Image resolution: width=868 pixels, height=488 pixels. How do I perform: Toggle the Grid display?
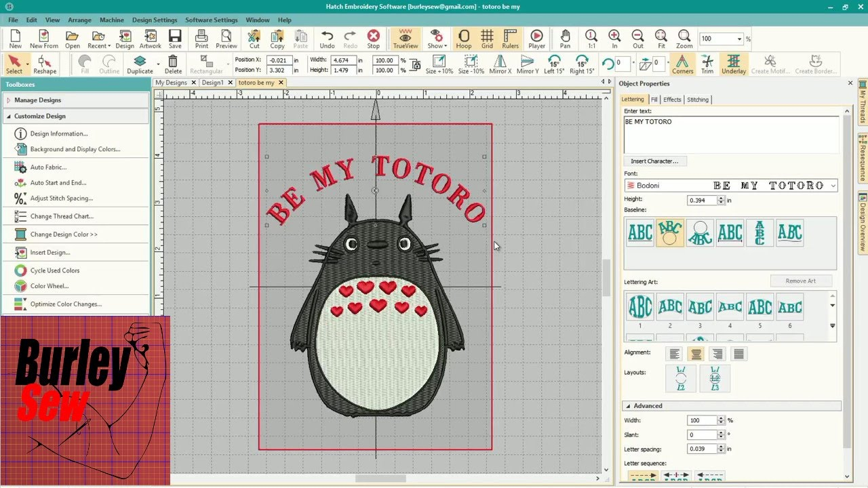pos(487,39)
